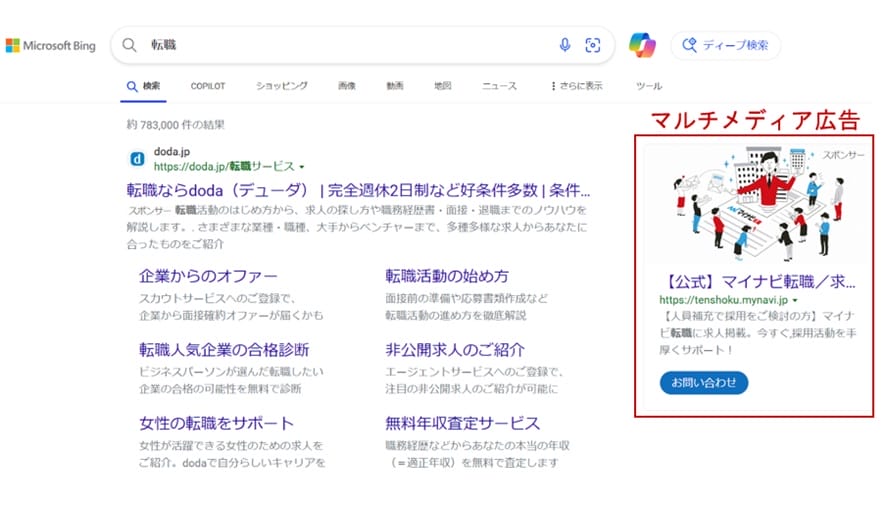
Task: Click スポンサー label on the ad card
Action: coord(843,155)
